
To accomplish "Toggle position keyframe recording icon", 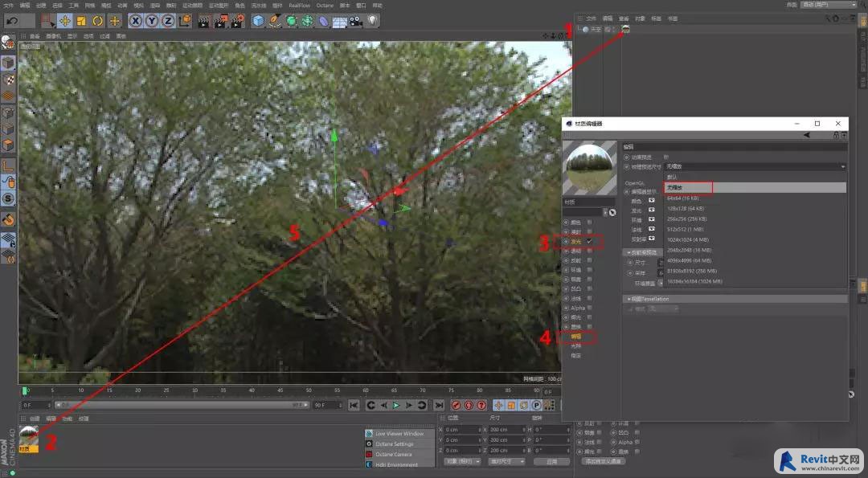I will tap(498, 406).
